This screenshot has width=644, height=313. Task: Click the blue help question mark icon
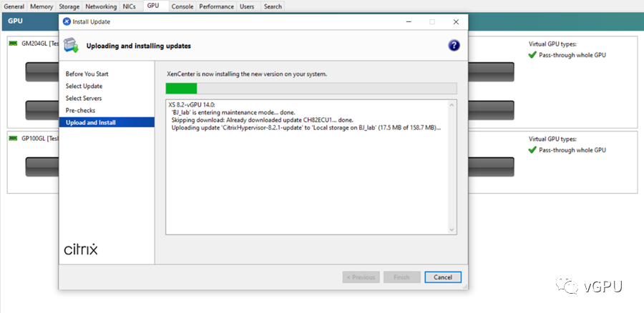454,46
